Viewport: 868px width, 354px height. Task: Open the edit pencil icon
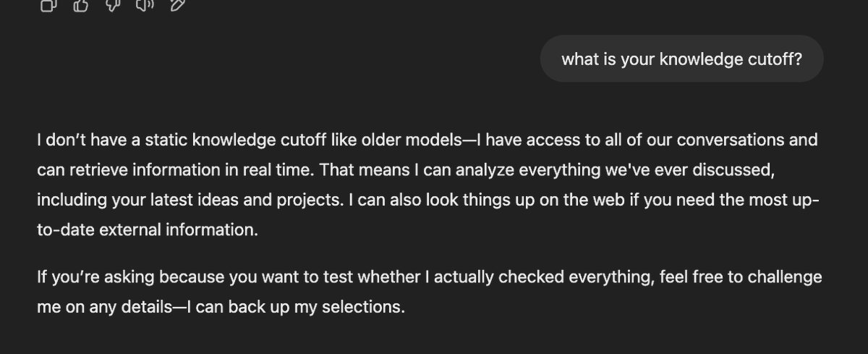176,6
